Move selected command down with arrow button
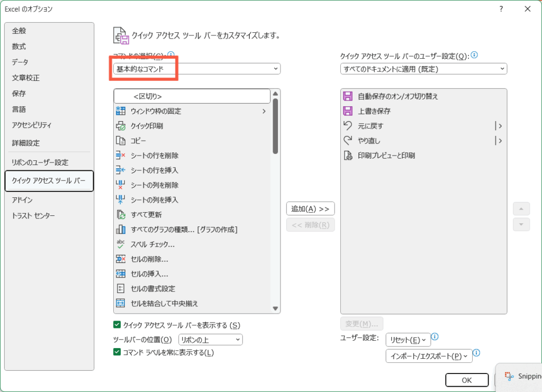Viewport: 542px width, 392px height. point(521,224)
